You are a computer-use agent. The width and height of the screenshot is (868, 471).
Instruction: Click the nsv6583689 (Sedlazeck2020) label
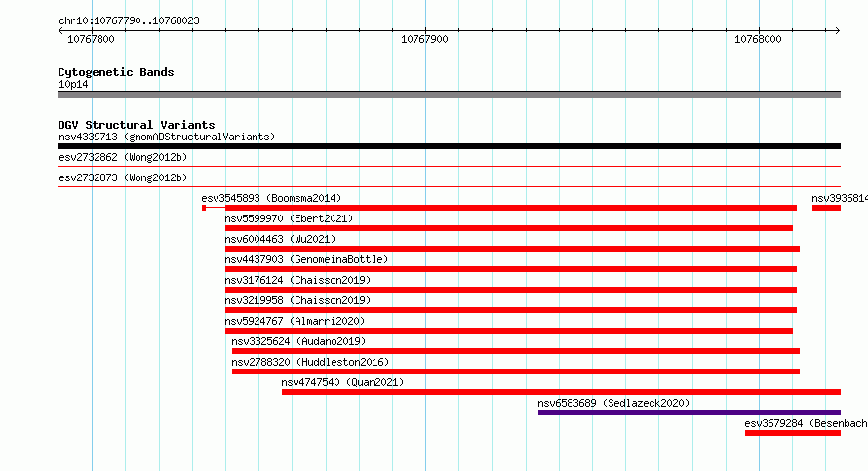pyautogui.click(x=613, y=403)
